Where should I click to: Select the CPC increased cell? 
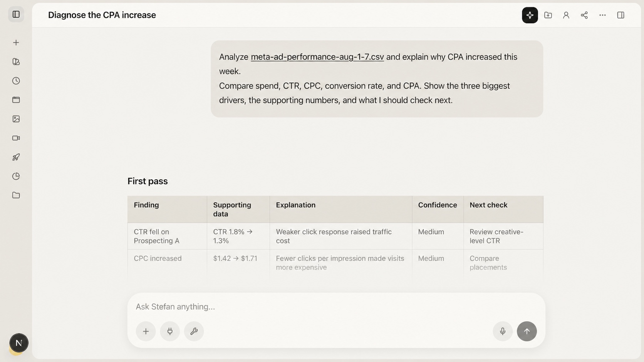pos(167,263)
